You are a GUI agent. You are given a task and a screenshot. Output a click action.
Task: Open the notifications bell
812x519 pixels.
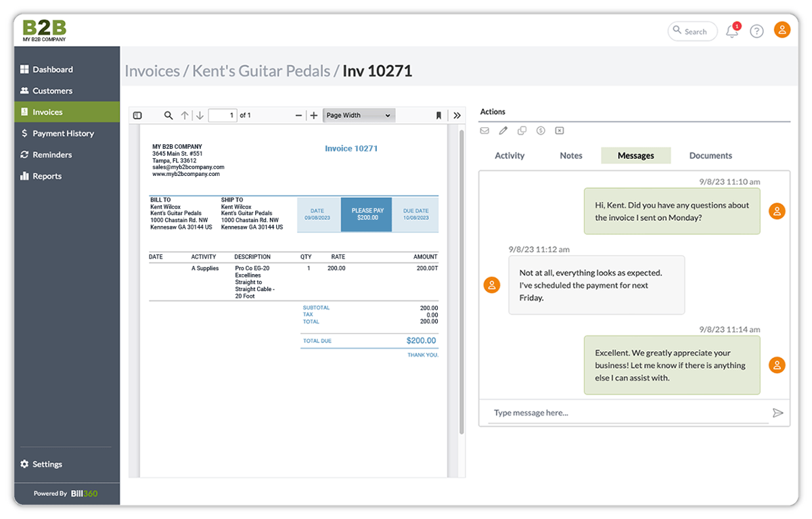731,31
